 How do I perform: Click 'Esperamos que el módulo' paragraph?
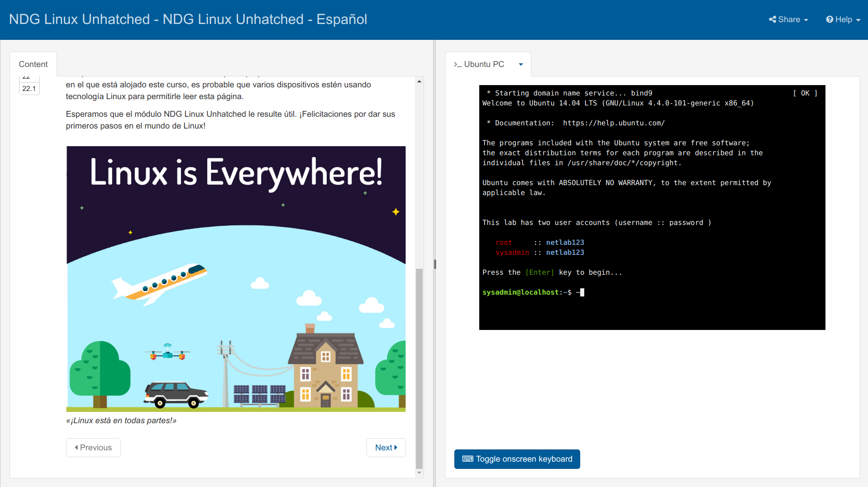click(x=230, y=120)
